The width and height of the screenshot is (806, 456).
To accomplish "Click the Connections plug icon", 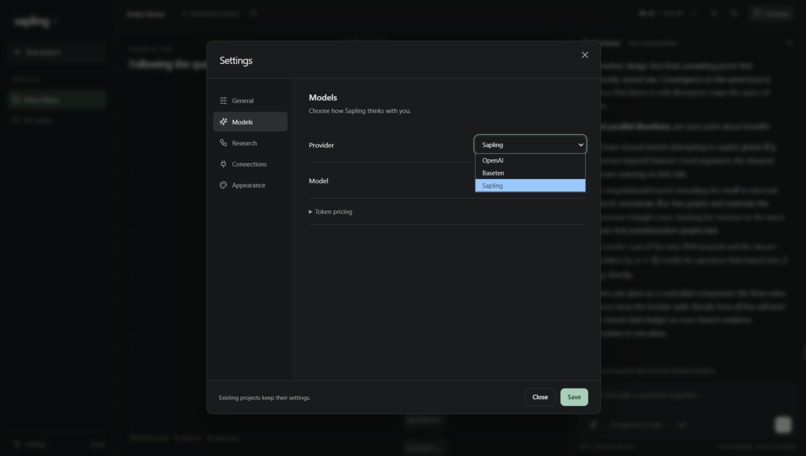I will pos(223,164).
